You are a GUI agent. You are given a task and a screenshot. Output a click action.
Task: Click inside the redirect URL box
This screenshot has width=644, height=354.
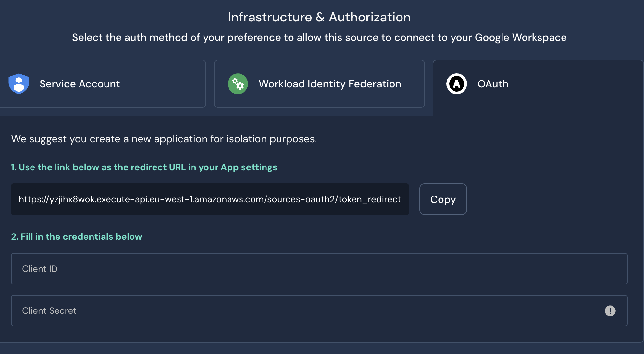pyautogui.click(x=210, y=199)
